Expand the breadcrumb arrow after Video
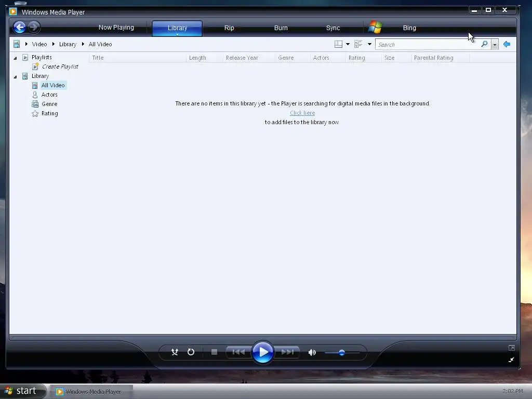This screenshot has width=532, height=399. [x=54, y=44]
